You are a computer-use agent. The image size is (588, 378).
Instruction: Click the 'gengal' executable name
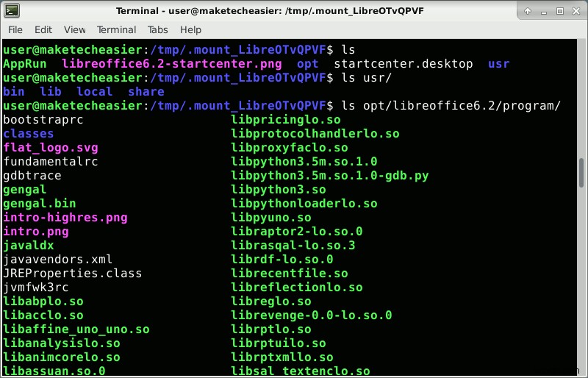(25, 190)
